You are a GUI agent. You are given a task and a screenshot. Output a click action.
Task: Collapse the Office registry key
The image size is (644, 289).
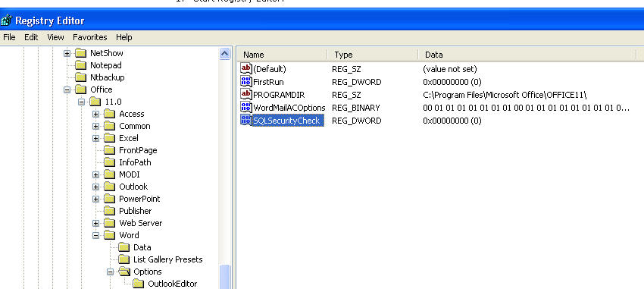point(67,90)
